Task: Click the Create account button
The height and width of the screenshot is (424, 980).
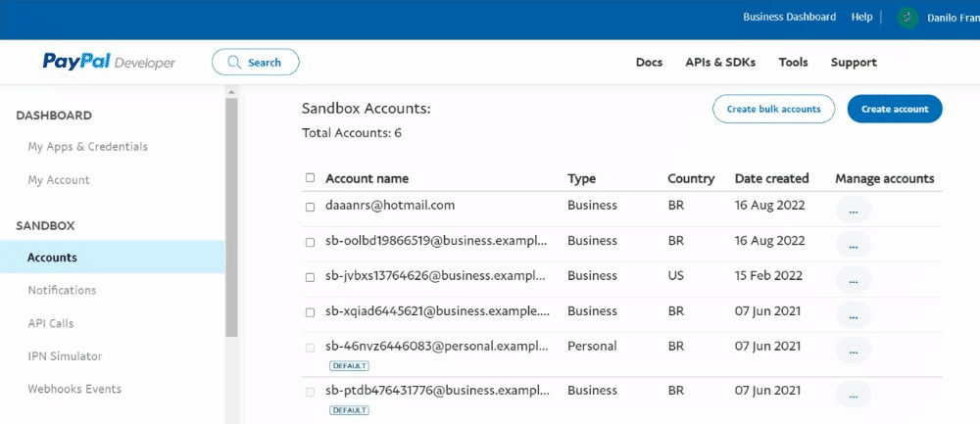Action: (x=895, y=109)
